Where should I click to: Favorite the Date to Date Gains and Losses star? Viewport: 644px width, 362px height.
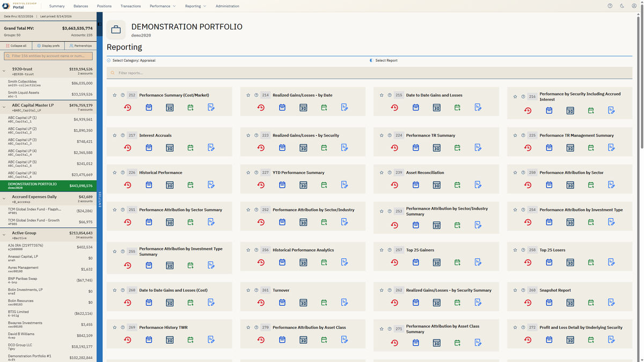[x=382, y=95]
